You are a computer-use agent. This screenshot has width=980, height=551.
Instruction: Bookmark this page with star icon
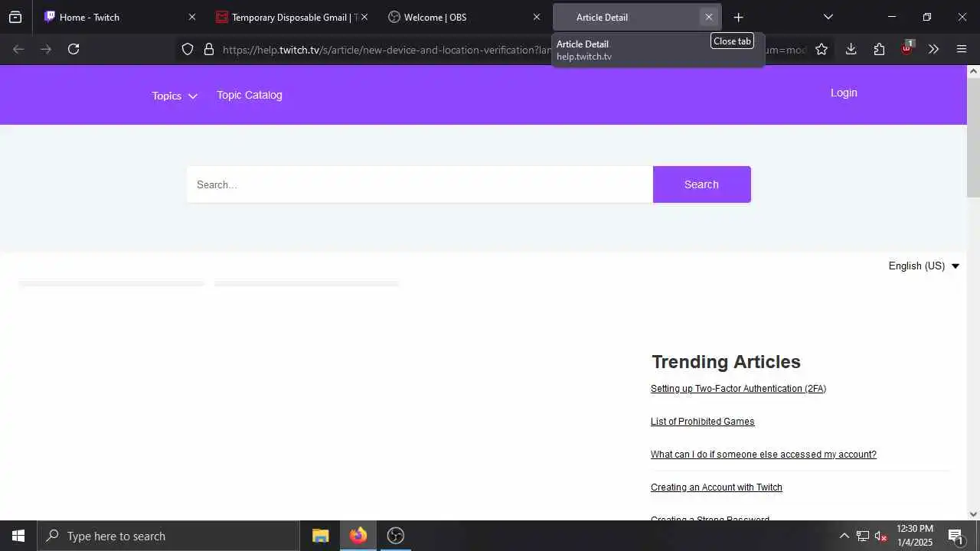[x=822, y=49]
